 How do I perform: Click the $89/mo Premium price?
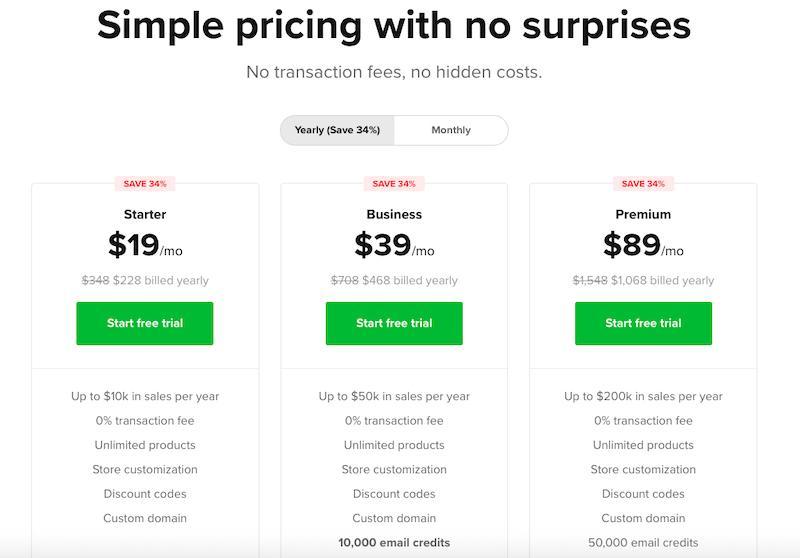(x=643, y=246)
